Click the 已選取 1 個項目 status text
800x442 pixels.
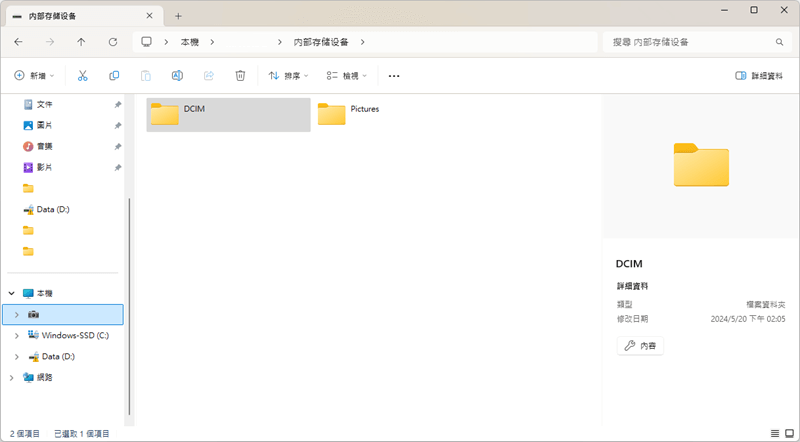[82, 434]
